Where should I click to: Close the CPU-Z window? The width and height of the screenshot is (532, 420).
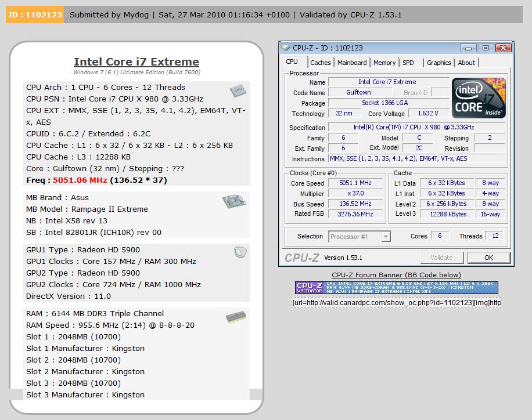[x=503, y=48]
